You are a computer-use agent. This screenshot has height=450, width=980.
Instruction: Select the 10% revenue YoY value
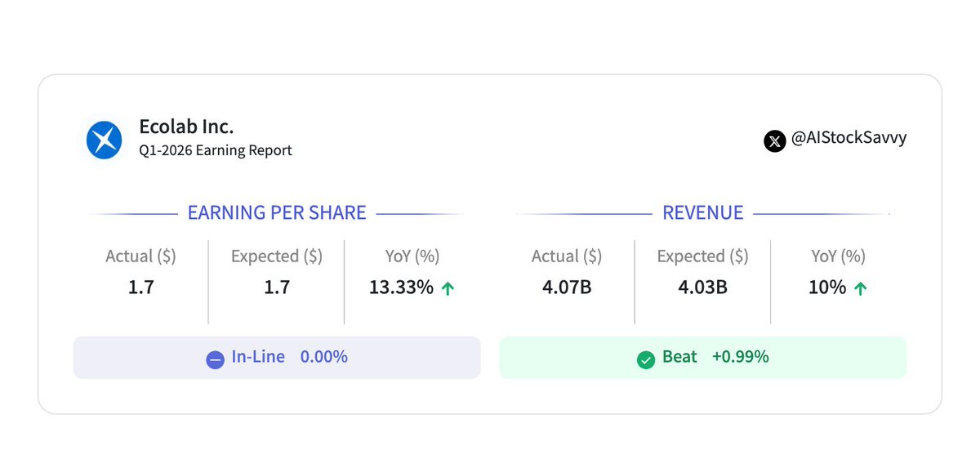[827, 287]
